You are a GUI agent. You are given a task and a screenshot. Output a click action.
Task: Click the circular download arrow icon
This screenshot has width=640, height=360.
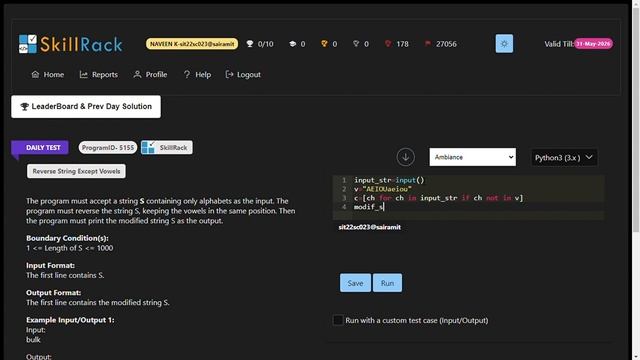[405, 157]
